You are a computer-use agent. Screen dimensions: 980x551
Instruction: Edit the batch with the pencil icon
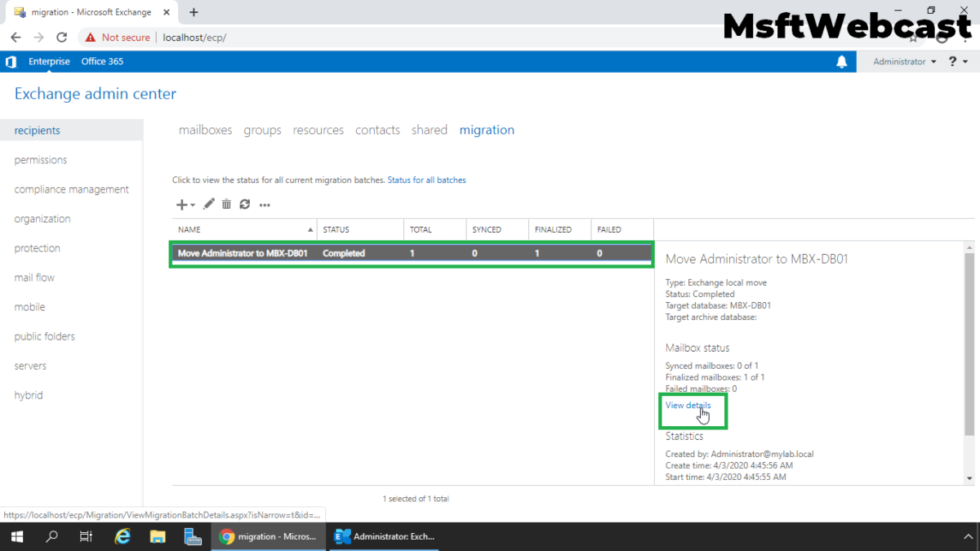[x=209, y=204]
